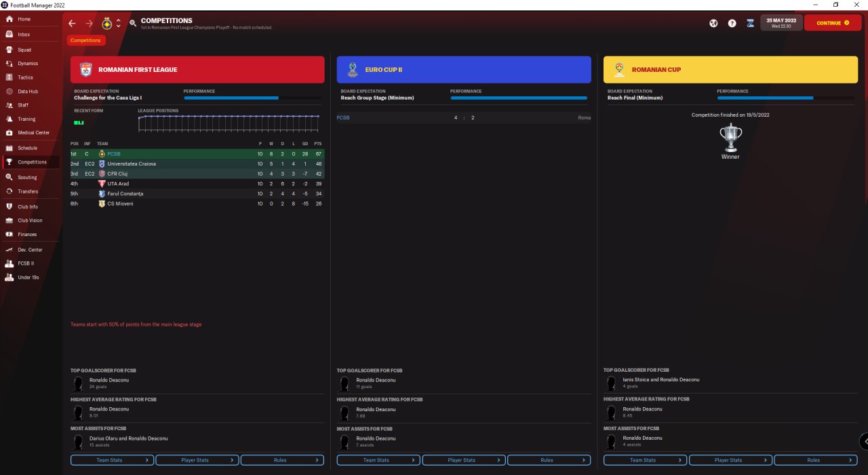
Task: Open Player Stats under Romanian First League
Action: pyautogui.click(x=197, y=460)
